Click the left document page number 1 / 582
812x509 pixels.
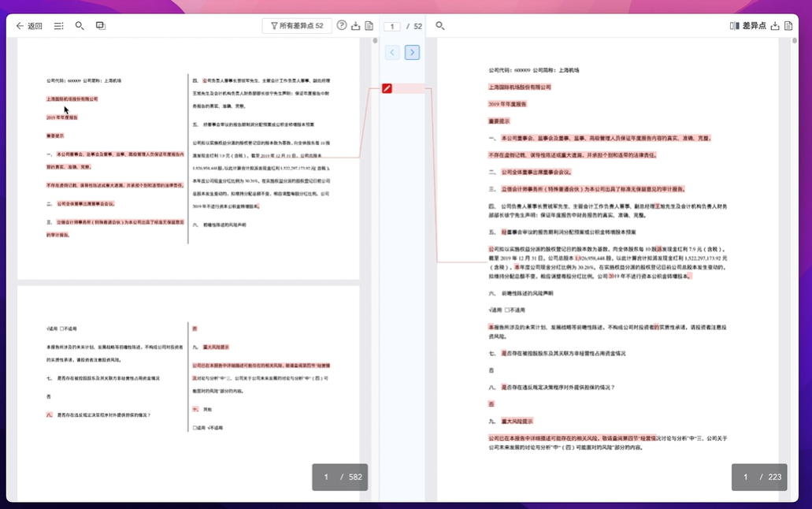pyautogui.click(x=339, y=477)
